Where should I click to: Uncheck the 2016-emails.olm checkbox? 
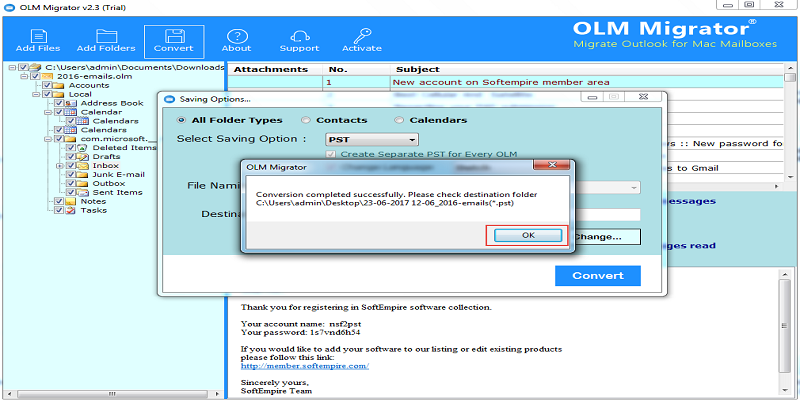(x=35, y=77)
